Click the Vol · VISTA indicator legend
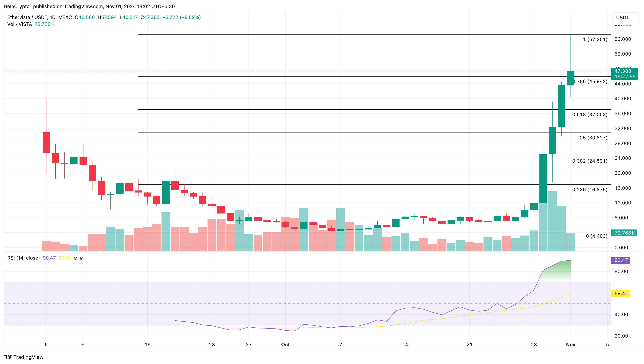The image size is (644, 364). point(20,24)
